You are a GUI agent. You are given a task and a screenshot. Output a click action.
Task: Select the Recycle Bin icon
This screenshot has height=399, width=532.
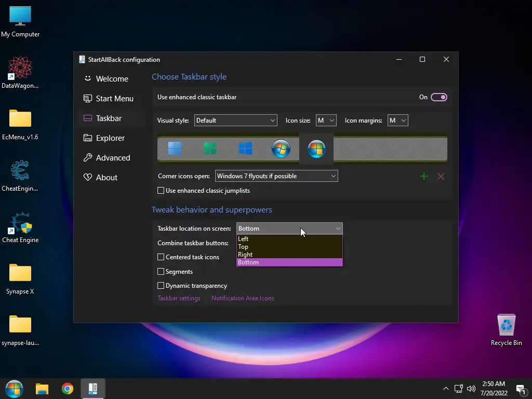[x=506, y=330]
